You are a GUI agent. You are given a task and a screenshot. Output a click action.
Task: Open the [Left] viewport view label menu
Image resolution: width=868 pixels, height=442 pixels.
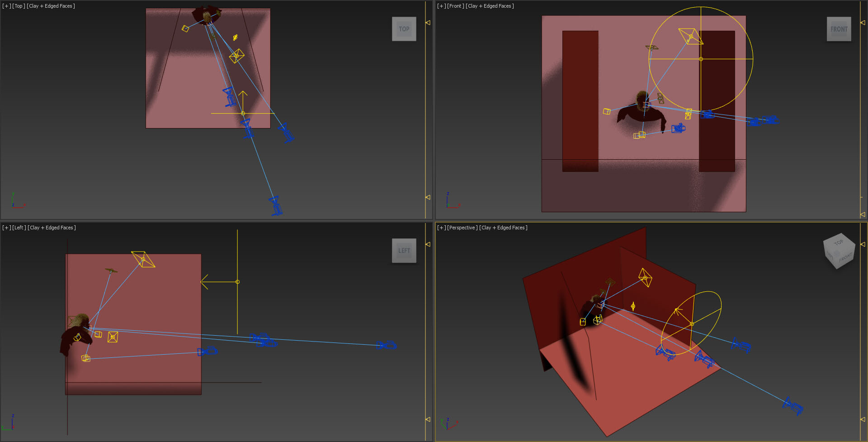point(19,228)
